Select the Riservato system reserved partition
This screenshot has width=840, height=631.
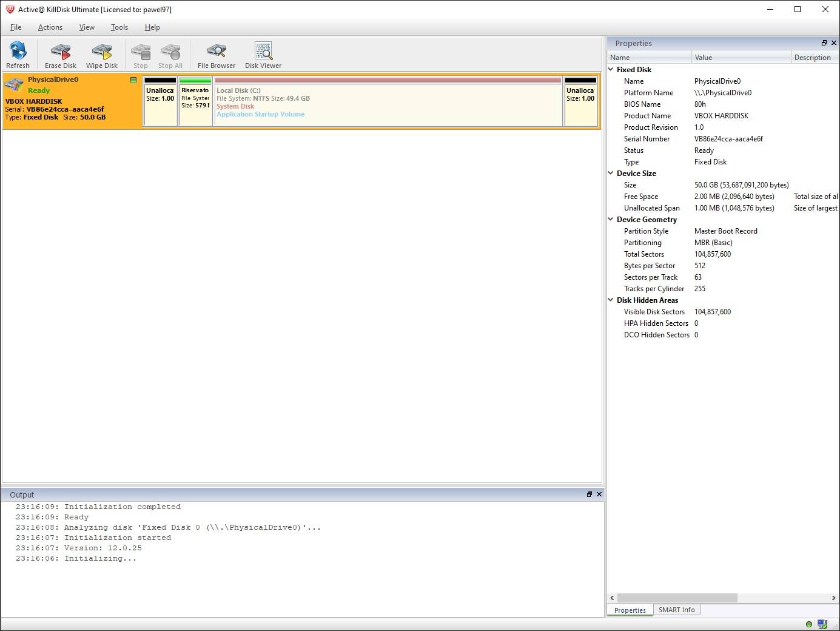tap(195, 102)
